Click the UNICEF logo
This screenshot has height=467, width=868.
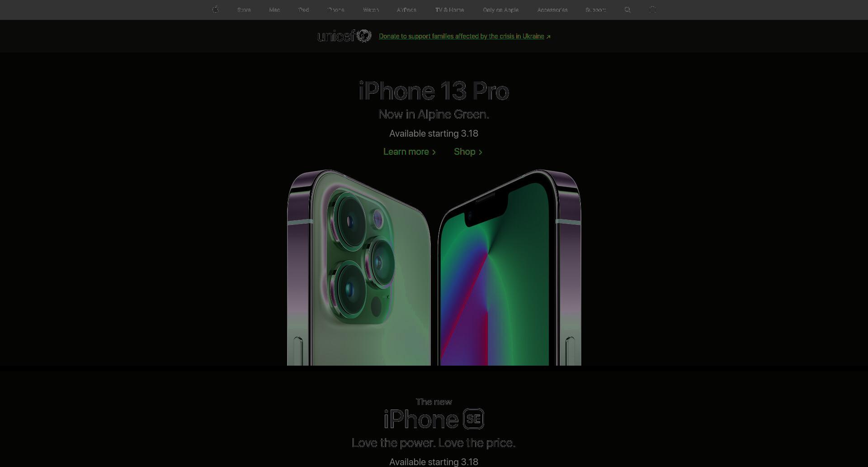tap(344, 36)
